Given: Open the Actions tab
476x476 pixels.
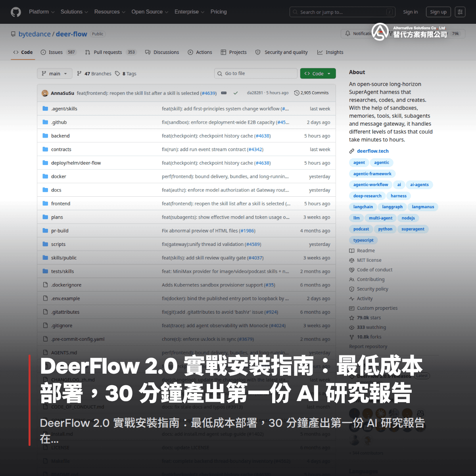Looking at the screenshot, I should pos(200,52).
